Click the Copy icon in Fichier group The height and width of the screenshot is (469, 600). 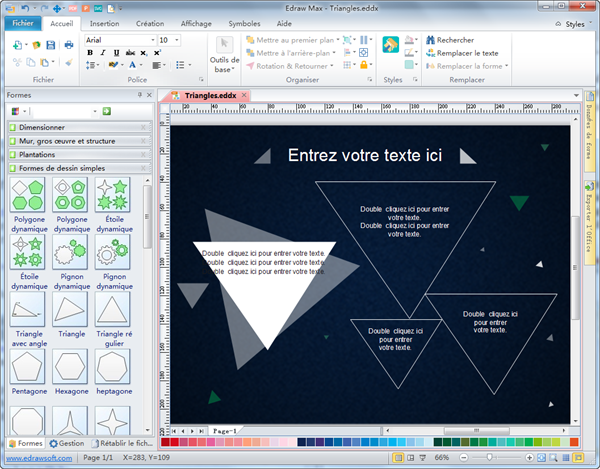point(31,62)
